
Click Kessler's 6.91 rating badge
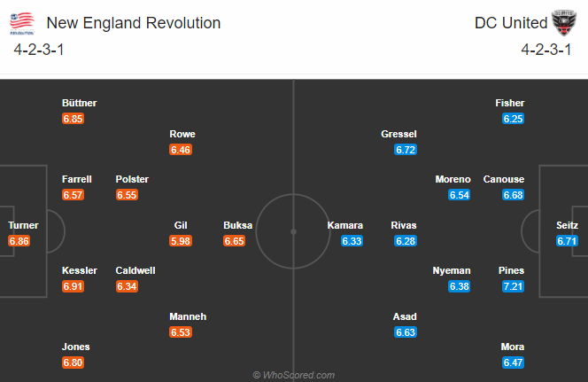[x=73, y=286]
